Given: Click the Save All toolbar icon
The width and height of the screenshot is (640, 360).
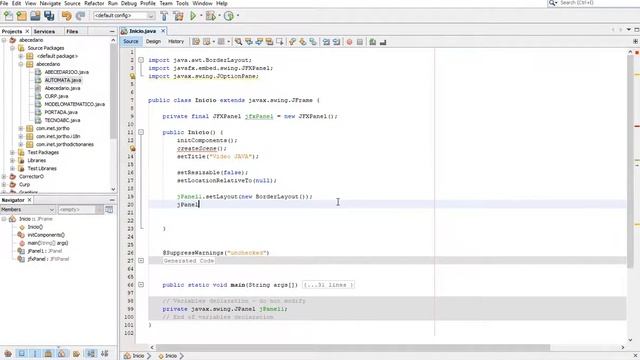Looking at the screenshot, I should (49, 16).
